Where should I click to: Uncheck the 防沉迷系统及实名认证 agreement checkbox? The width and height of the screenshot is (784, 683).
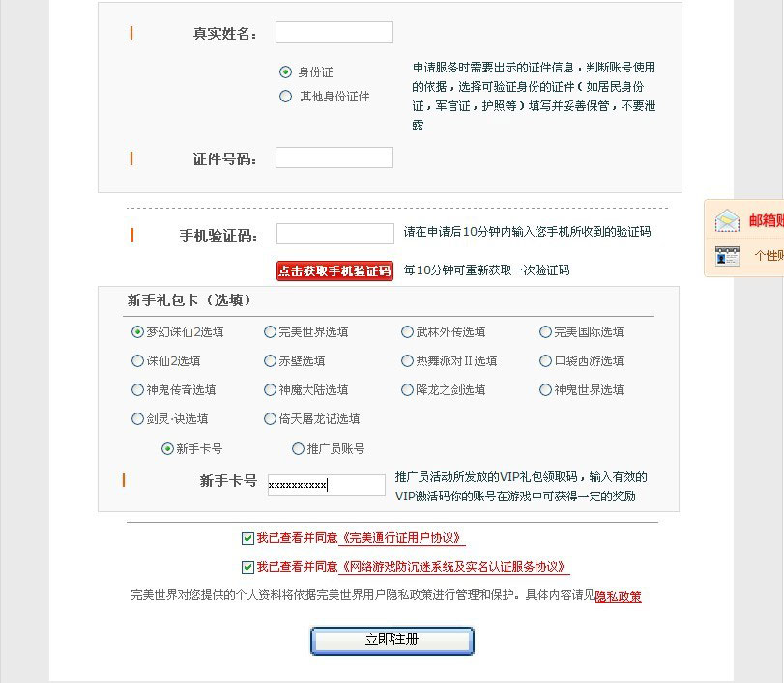(247, 567)
